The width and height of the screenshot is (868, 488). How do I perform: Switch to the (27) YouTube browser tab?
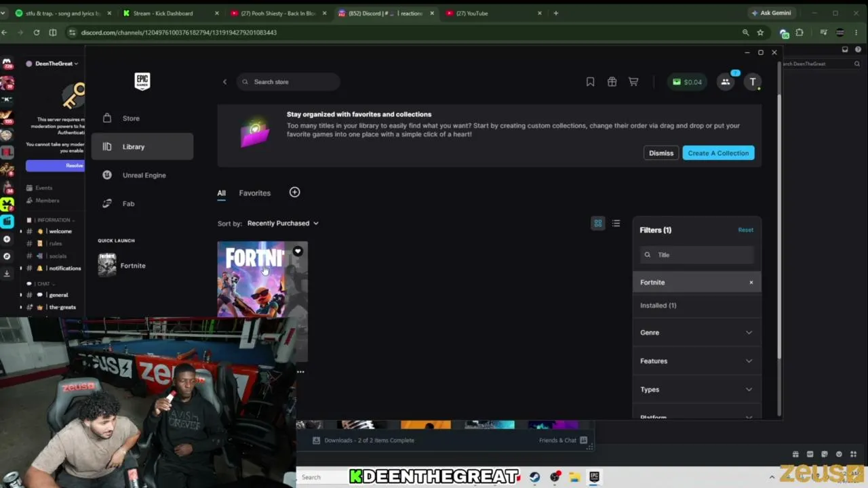tap(493, 13)
